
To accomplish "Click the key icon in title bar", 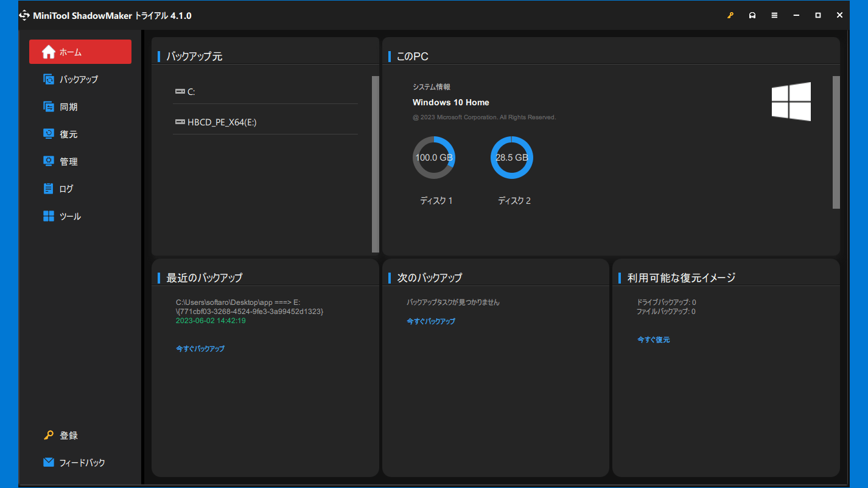I will (730, 15).
